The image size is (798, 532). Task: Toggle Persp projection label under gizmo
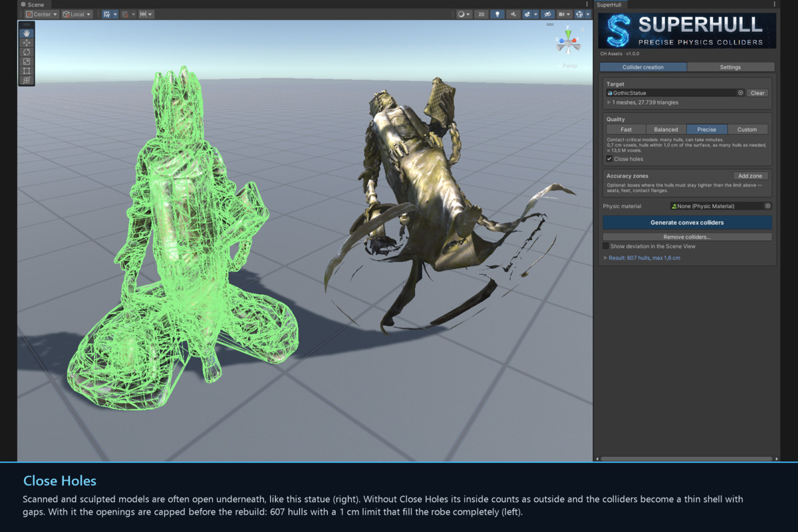tap(570, 66)
